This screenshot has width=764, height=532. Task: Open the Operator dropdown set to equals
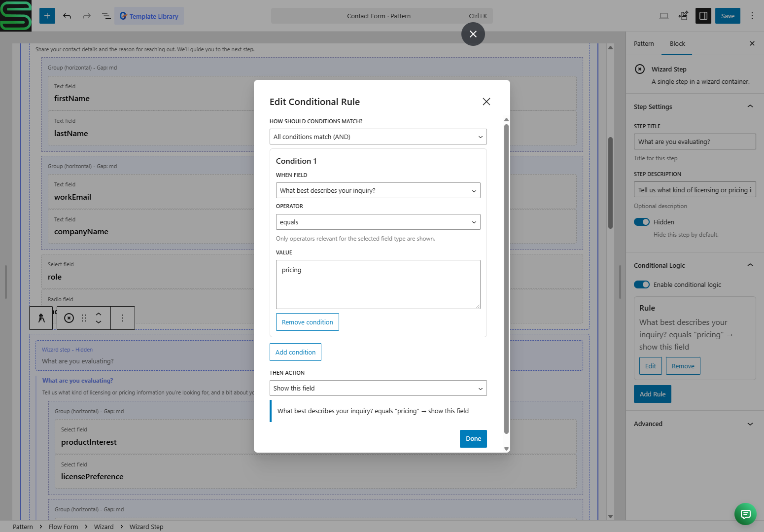point(378,222)
